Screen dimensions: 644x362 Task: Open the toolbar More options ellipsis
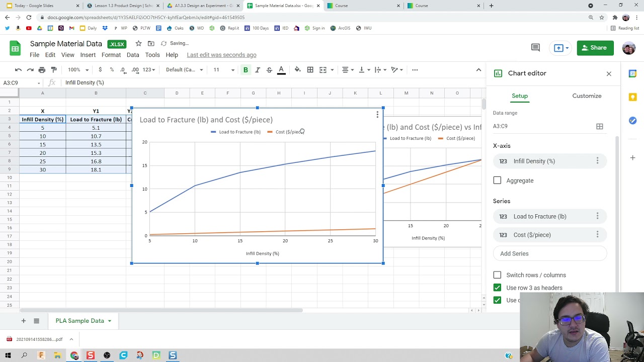pos(415,70)
